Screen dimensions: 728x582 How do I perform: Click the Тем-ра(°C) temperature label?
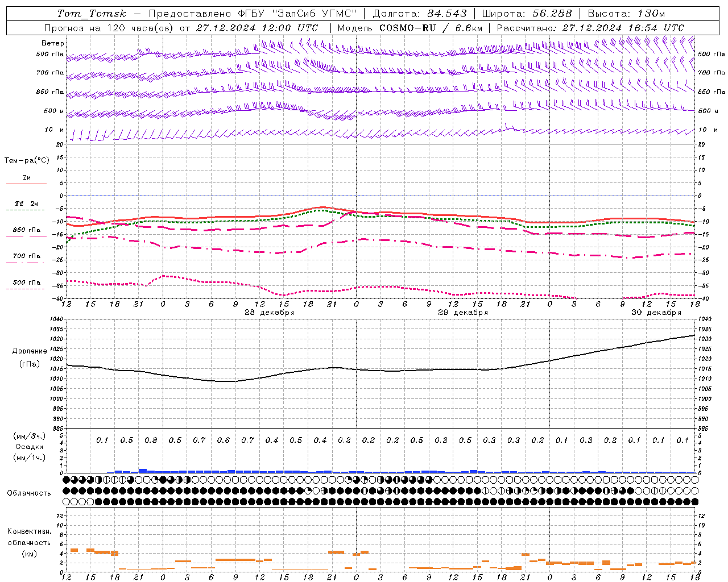coord(27,161)
